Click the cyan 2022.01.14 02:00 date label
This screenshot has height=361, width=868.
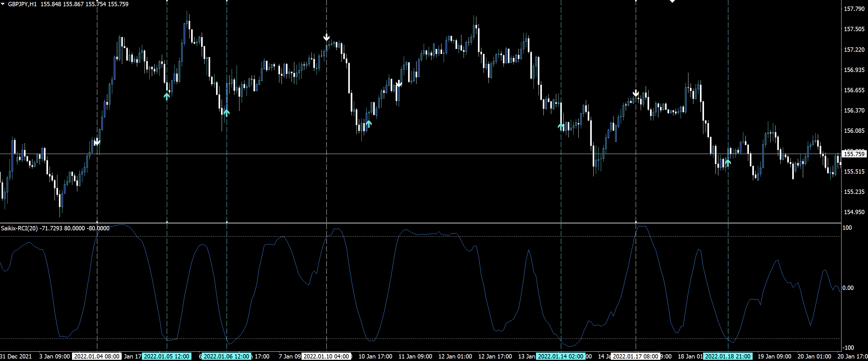560,356
